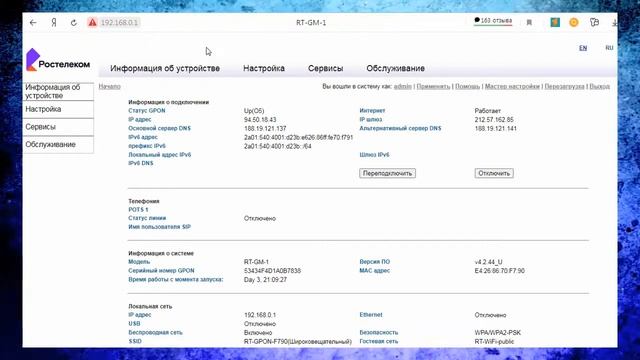Click the Переподключить button

click(x=387, y=173)
